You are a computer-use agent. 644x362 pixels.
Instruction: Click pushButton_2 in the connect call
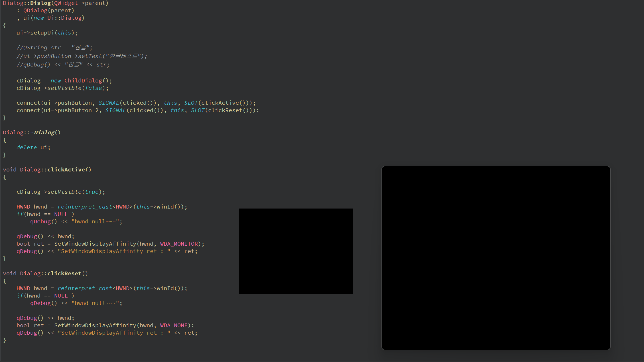[x=78, y=110]
